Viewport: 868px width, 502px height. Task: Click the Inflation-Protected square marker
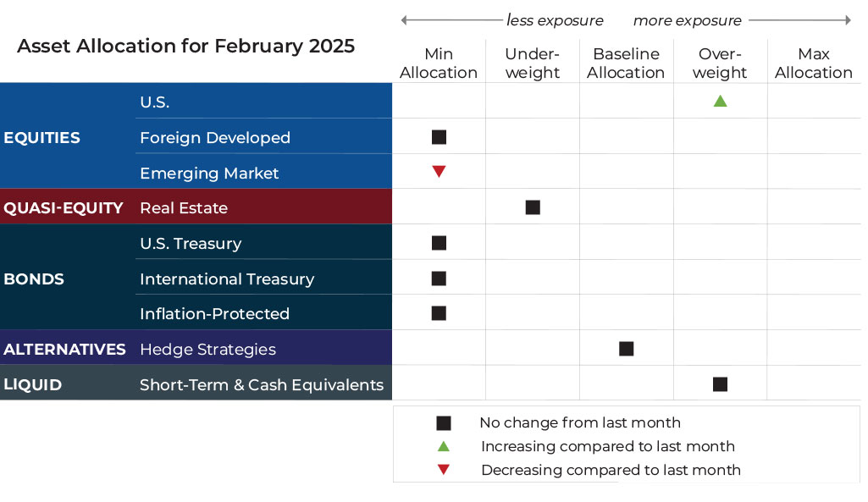pyautogui.click(x=439, y=313)
